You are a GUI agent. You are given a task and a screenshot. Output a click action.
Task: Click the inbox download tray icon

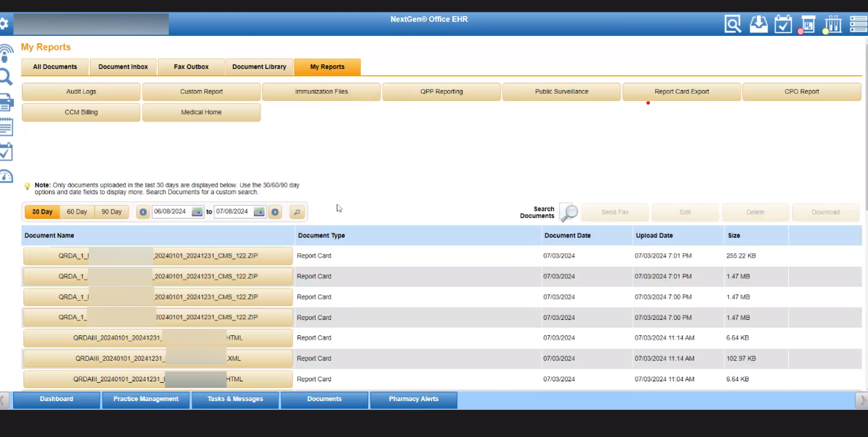759,24
